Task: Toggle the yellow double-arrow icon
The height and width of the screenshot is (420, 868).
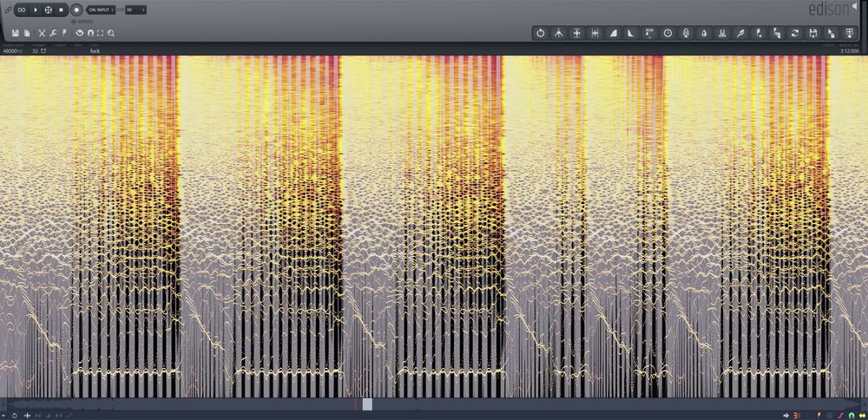Action: tap(862, 416)
